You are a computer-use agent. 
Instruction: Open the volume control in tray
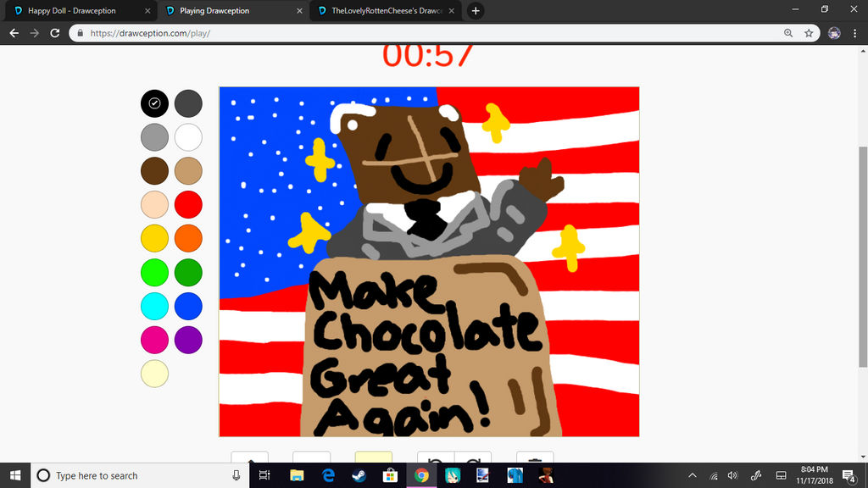click(x=733, y=475)
